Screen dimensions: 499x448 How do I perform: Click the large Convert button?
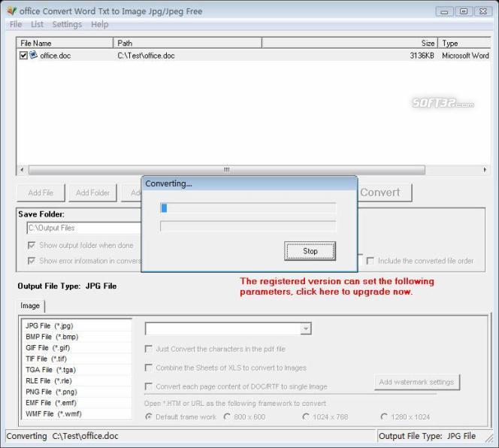point(384,192)
